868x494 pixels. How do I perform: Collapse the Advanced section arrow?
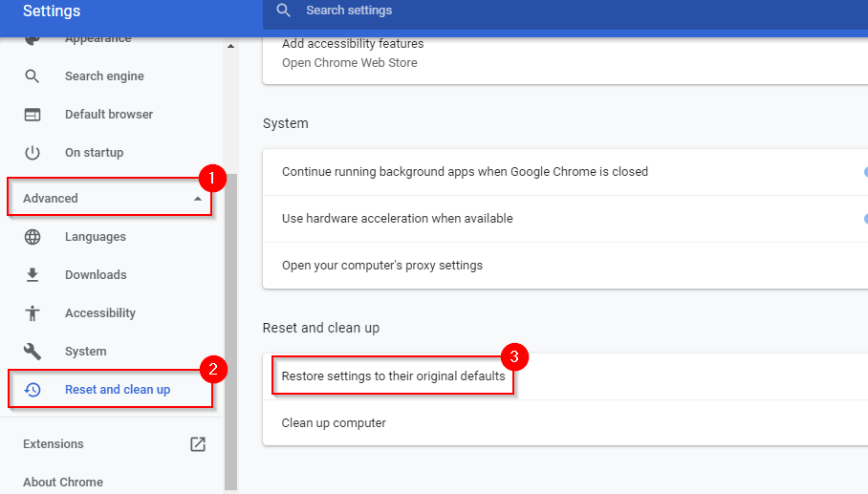pos(198,199)
